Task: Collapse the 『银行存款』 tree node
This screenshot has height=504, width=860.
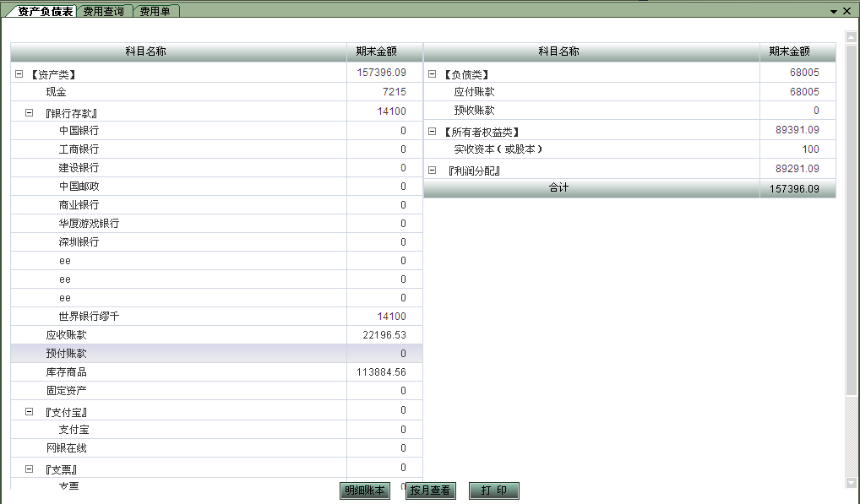Action: (x=29, y=112)
